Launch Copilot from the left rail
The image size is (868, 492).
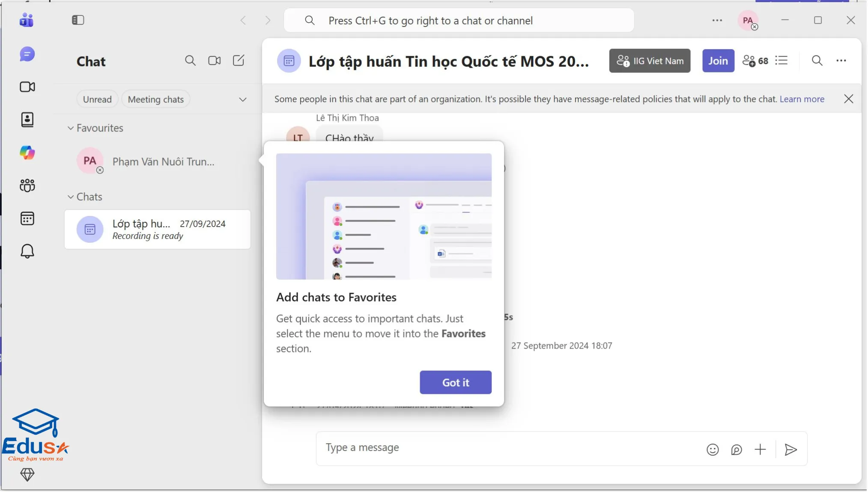(27, 153)
